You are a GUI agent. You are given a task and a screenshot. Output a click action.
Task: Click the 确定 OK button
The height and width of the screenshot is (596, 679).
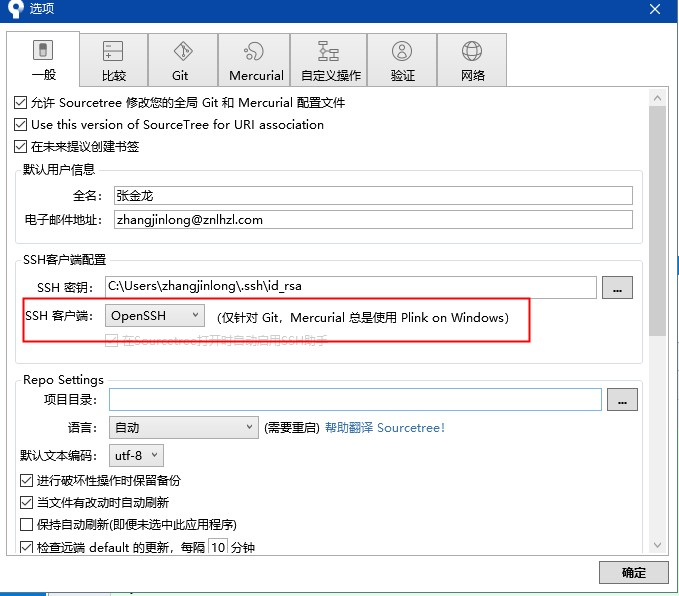634,573
